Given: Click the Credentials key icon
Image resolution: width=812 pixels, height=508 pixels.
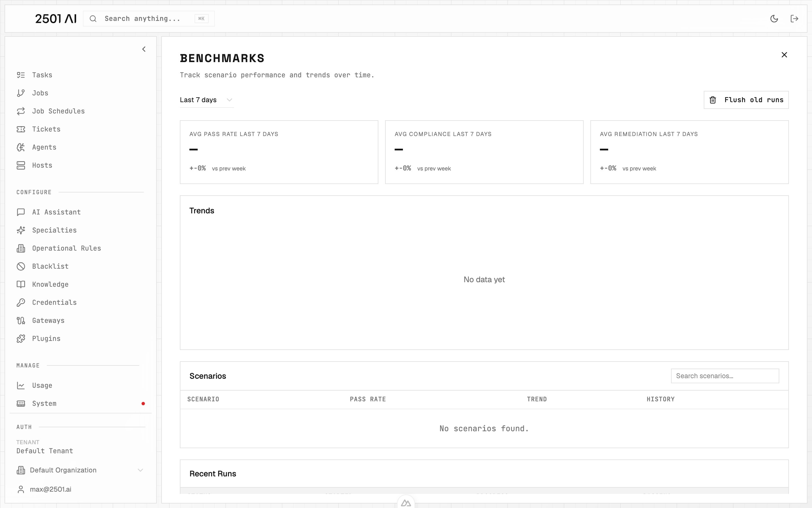Looking at the screenshot, I should pyautogui.click(x=21, y=302).
